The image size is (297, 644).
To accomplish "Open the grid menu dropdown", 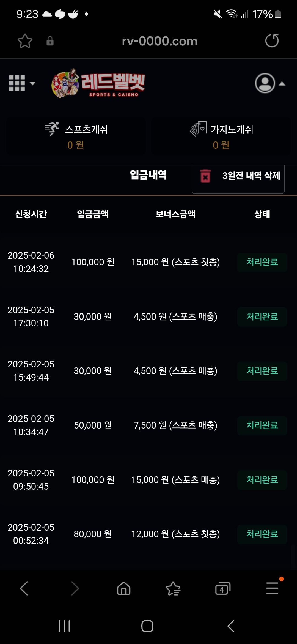I will tap(22, 83).
